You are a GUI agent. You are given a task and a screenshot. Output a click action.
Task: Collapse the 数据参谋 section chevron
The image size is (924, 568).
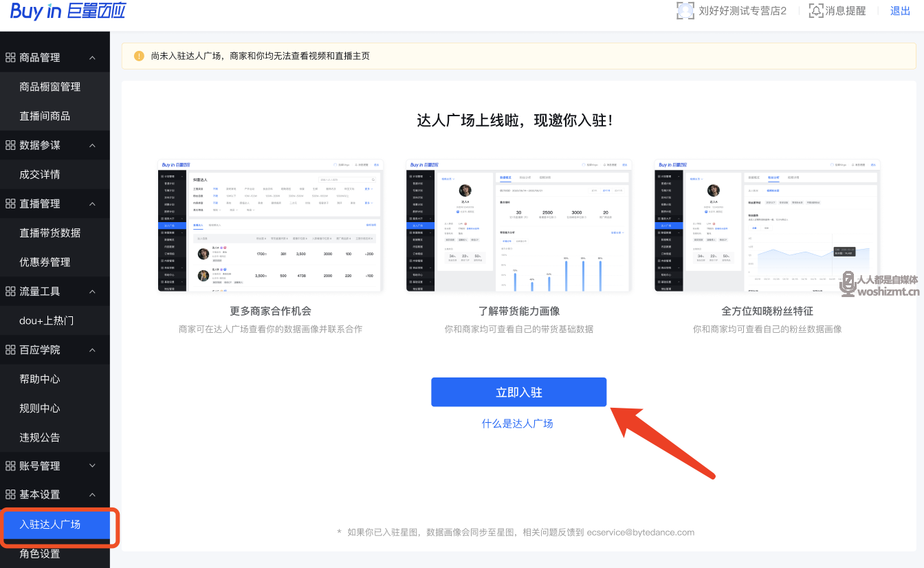[92, 145]
